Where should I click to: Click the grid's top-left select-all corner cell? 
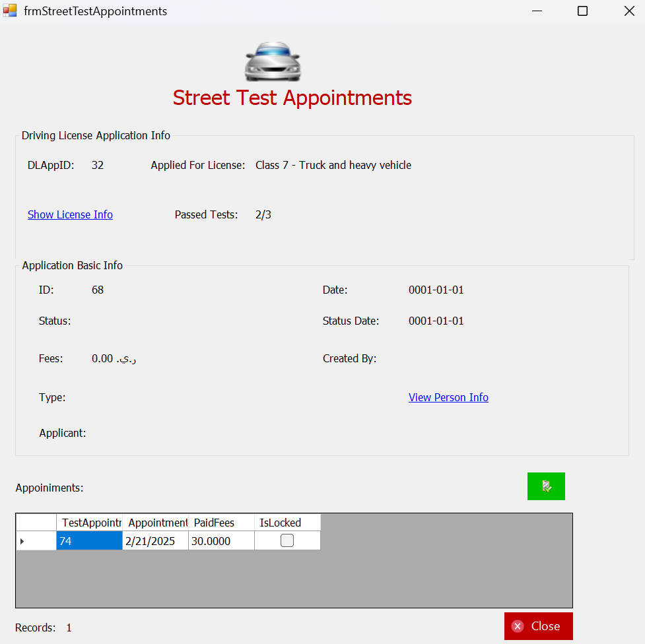tap(36, 523)
